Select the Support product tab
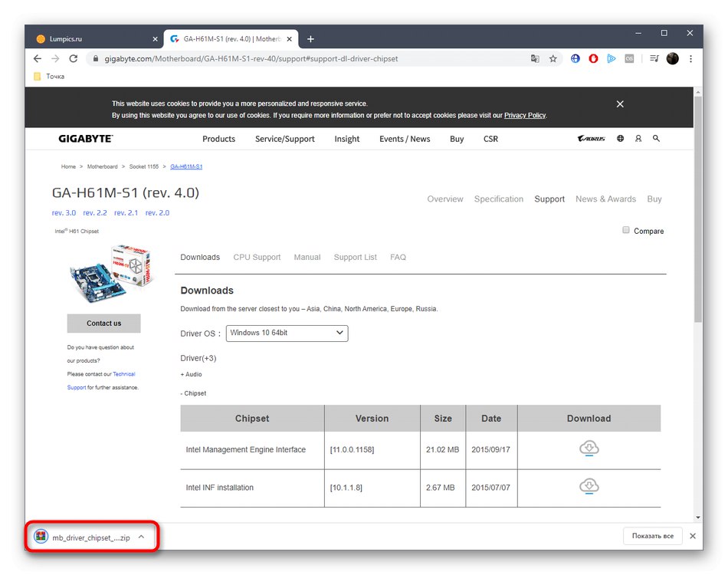The image size is (728, 575). pyautogui.click(x=549, y=199)
